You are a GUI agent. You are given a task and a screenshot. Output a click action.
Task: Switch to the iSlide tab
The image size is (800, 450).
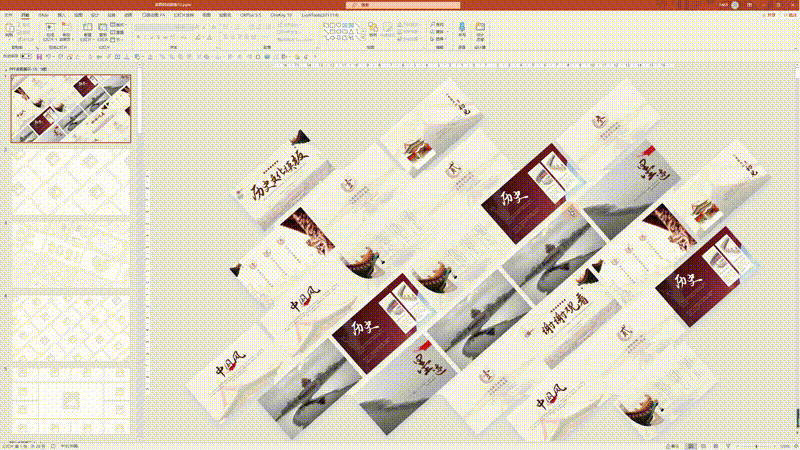tap(43, 15)
